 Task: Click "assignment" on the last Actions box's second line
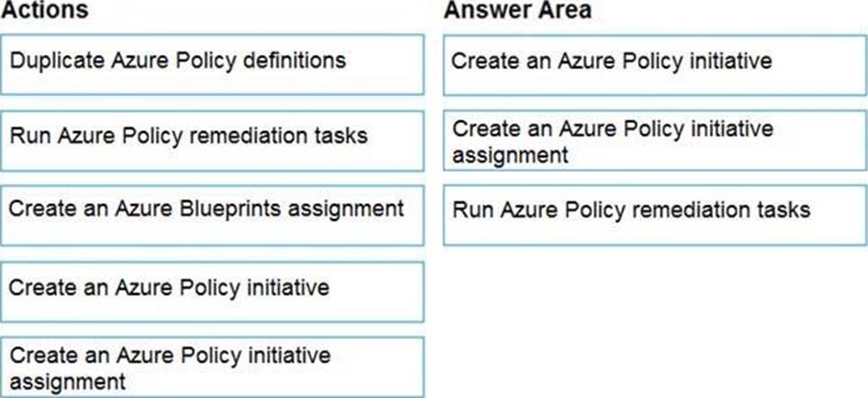(x=67, y=382)
